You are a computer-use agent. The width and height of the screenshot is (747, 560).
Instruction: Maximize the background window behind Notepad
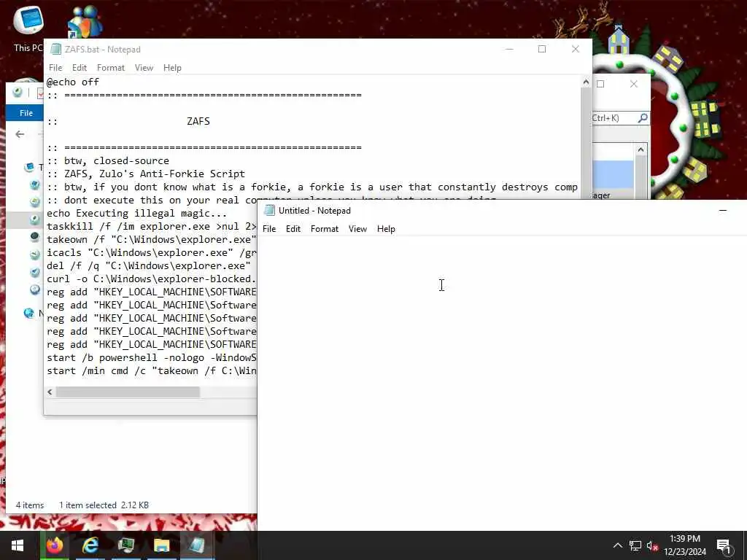coord(601,84)
